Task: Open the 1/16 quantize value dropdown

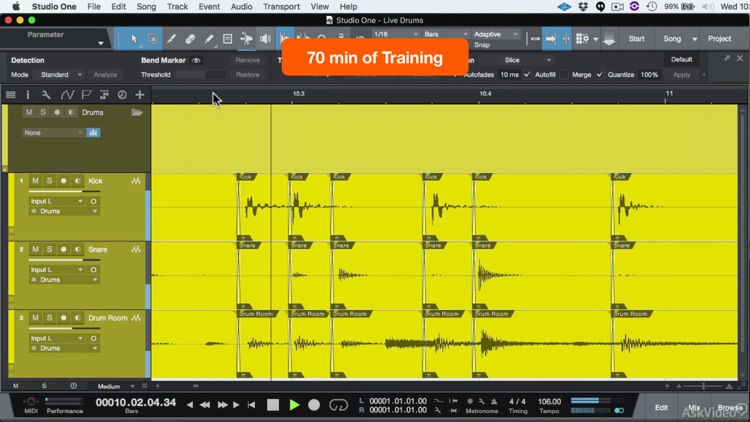Action: pyautogui.click(x=396, y=34)
